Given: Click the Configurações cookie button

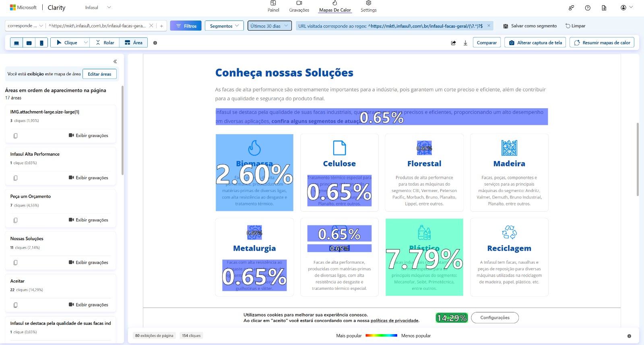Looking at the screenshot, I should tap(495, 318).
